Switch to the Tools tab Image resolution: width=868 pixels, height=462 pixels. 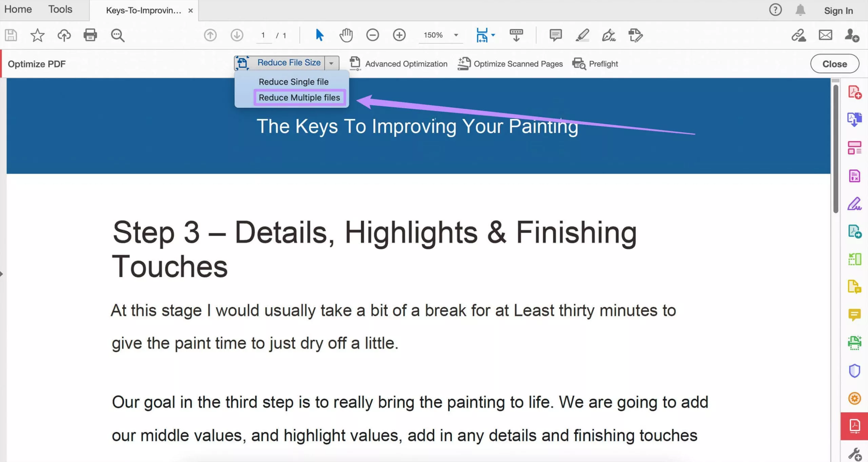60,9
